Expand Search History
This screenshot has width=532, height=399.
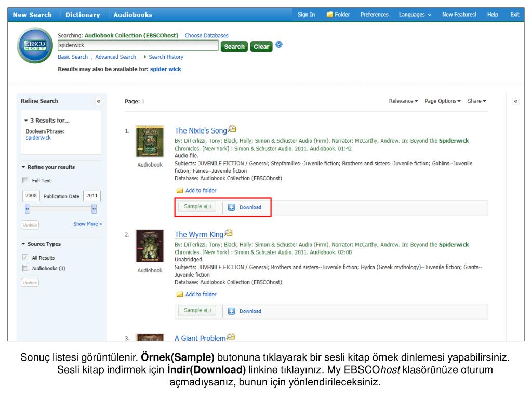pyautogui.click(x=164, y=57)
